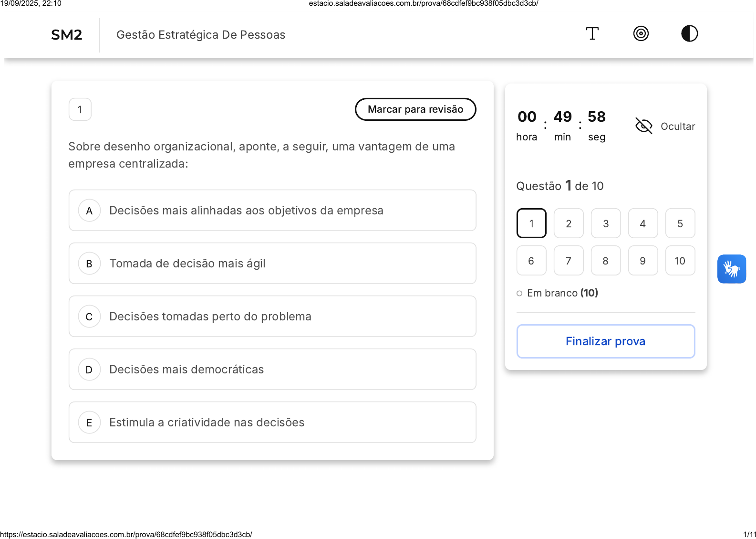
Task: Toggle the high contrast half-circle icon
Action: [689, 34]
